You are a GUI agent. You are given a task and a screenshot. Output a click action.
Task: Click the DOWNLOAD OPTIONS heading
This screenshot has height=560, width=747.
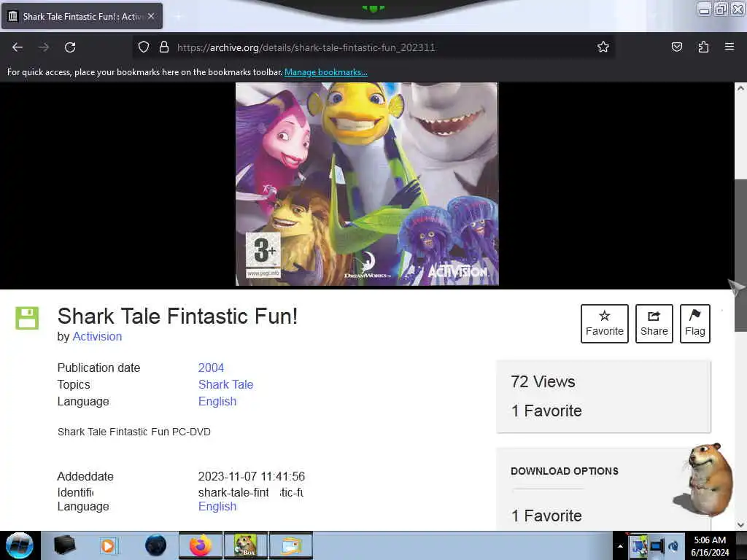[565, 472]
